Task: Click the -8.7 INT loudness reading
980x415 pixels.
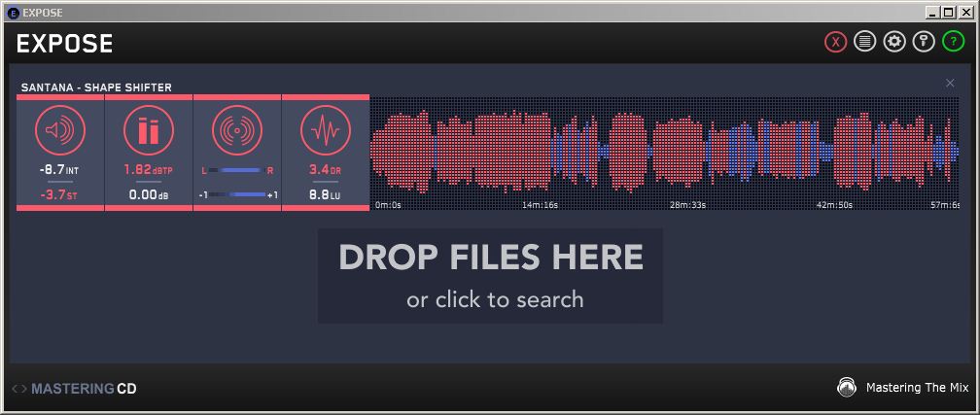Action: 60,169
